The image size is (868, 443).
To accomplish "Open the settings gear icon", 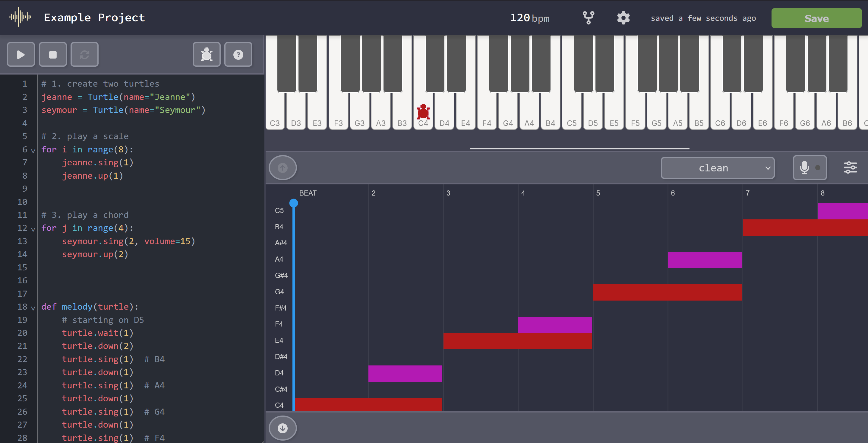I will [623, 18].
